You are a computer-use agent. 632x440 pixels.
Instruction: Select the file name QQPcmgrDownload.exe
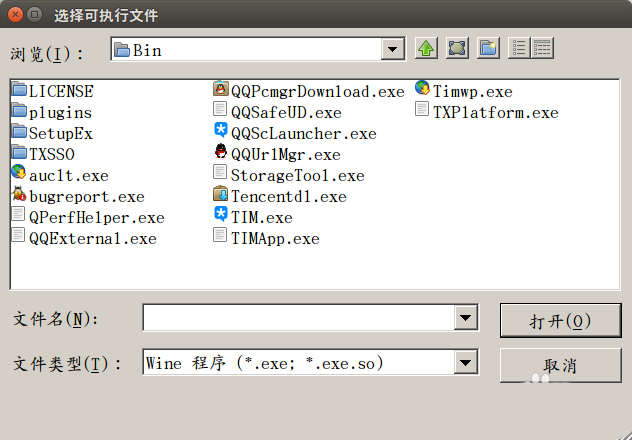[x=318, y=92]
